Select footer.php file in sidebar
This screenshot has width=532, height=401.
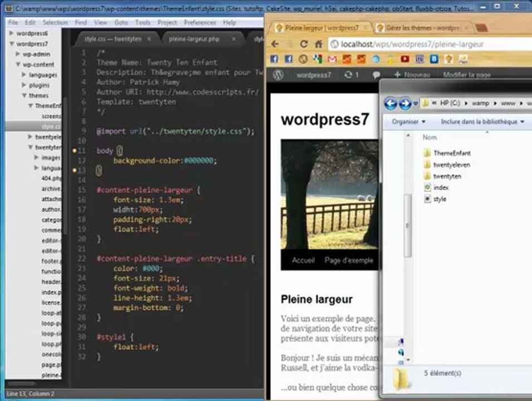(51, 261)
